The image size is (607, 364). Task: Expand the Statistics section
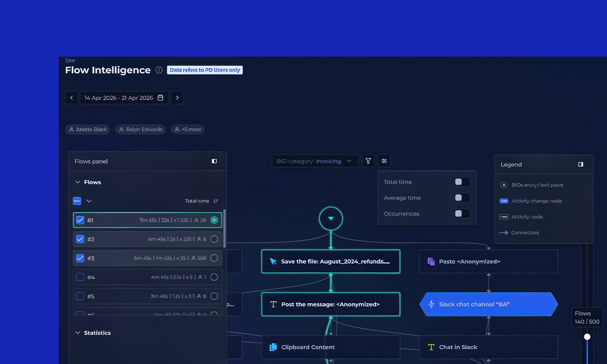tap(78, 332)
